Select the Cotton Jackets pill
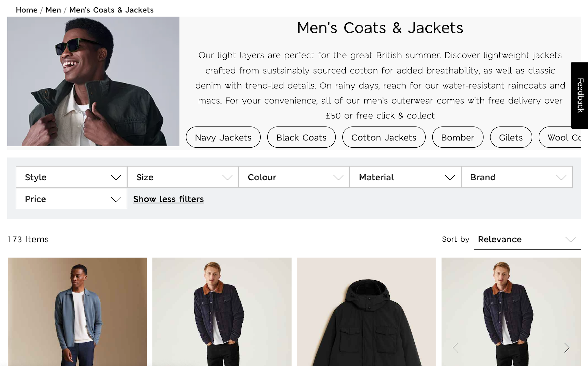The width and height of the screenshot is (588, 366). [384, 137]
